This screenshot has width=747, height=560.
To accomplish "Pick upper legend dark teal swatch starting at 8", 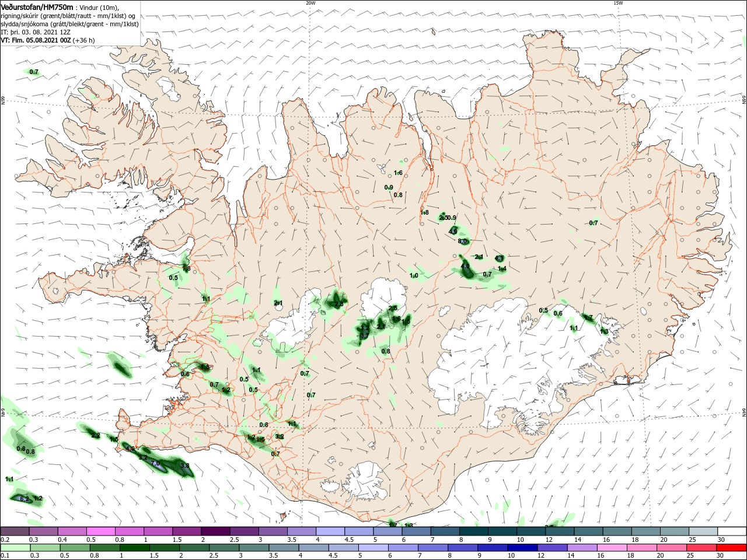I will coord(474,531).
